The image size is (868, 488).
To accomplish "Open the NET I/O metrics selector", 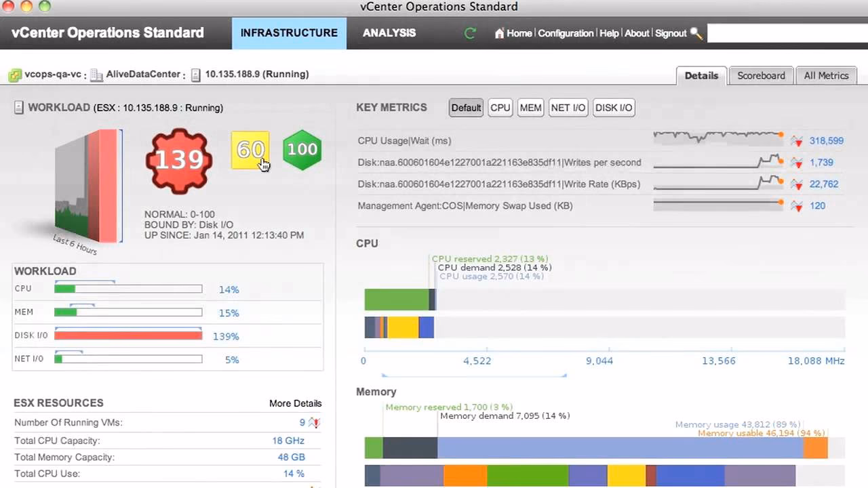I will 568,107.
